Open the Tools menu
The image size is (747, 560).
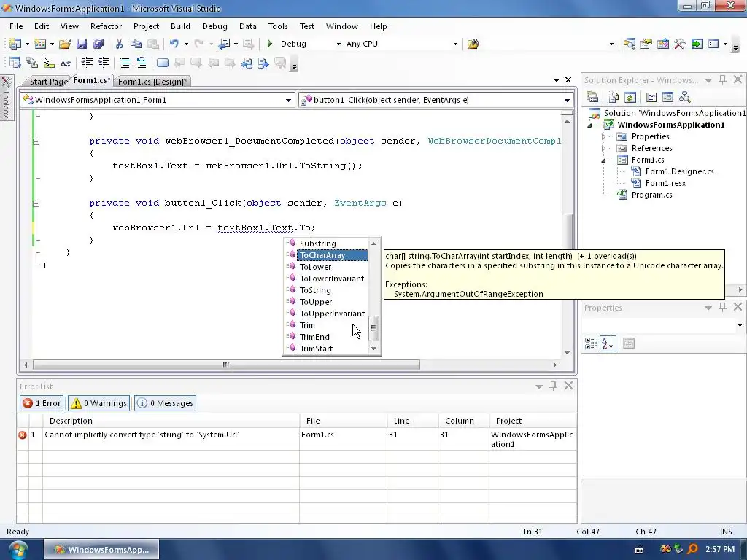coord(278,26)
